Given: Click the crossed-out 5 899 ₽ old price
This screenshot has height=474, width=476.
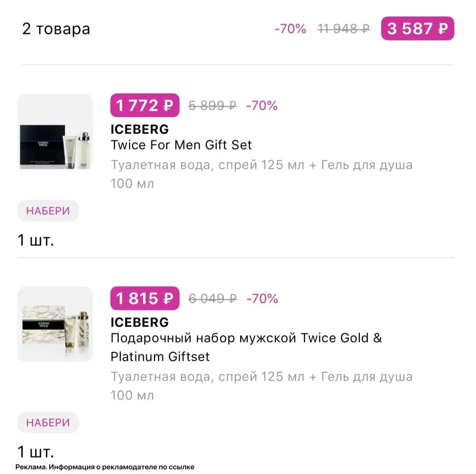Looking at the screenshot, I should pyautogui.click(x=212, y=106).
